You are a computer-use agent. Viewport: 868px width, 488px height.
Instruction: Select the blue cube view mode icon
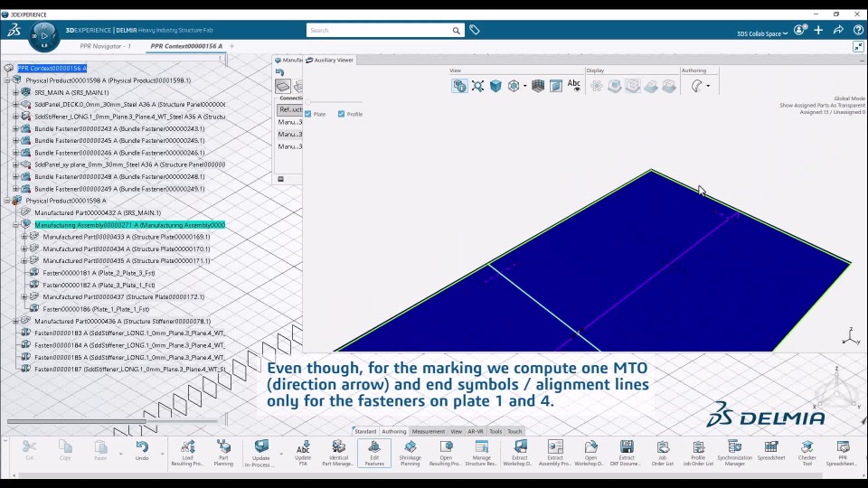click(x=495, y=86)
